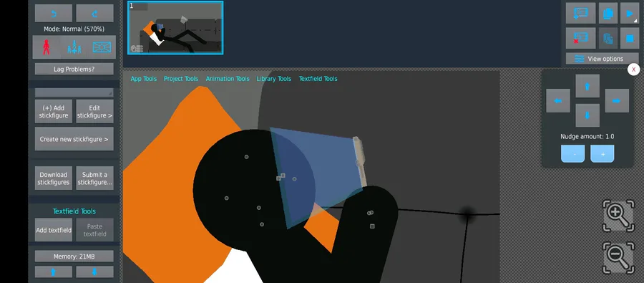Click the Add textfield button
The height and width of the screenshot is (283, 644).
tap(54, 230)
